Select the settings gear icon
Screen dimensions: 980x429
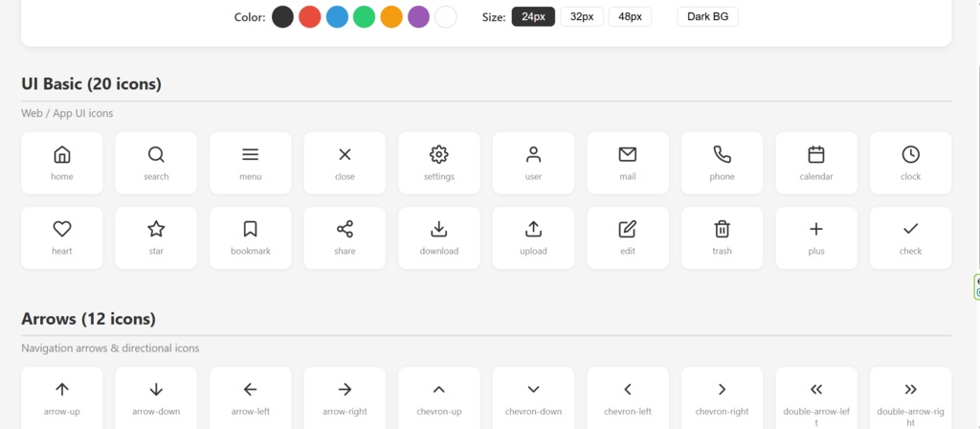(439, 154)
